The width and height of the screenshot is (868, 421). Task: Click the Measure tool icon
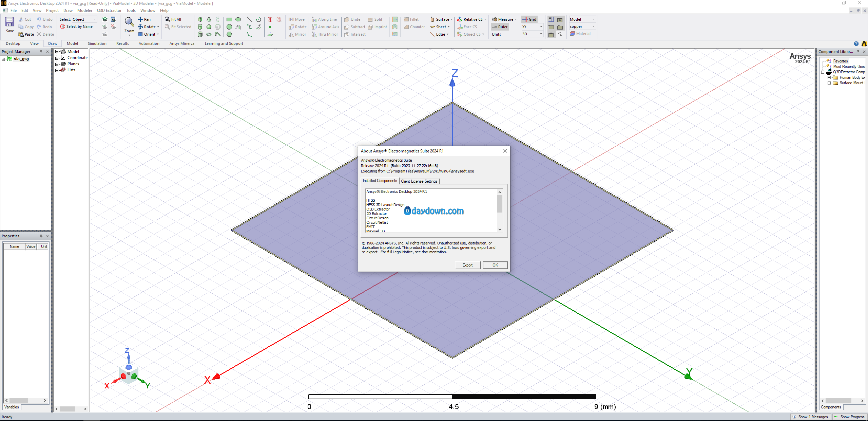[495, 19]
